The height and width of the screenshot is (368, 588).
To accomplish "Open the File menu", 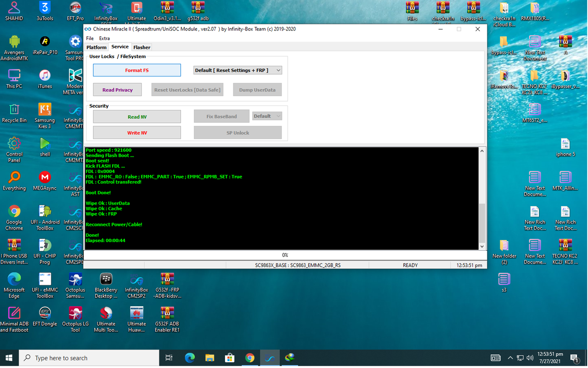I will (x=90, y=38).
